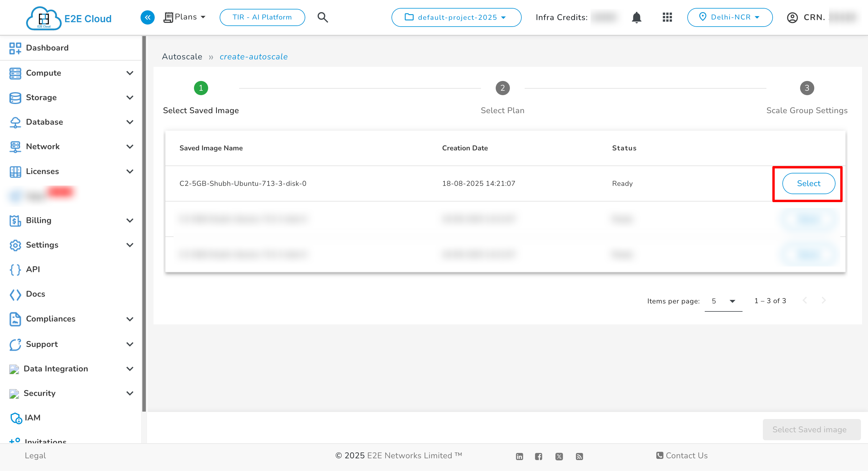This screenshot has width=868, height=471.
Task: Select the API icon in the sidebar
Action: coord(15,269)
